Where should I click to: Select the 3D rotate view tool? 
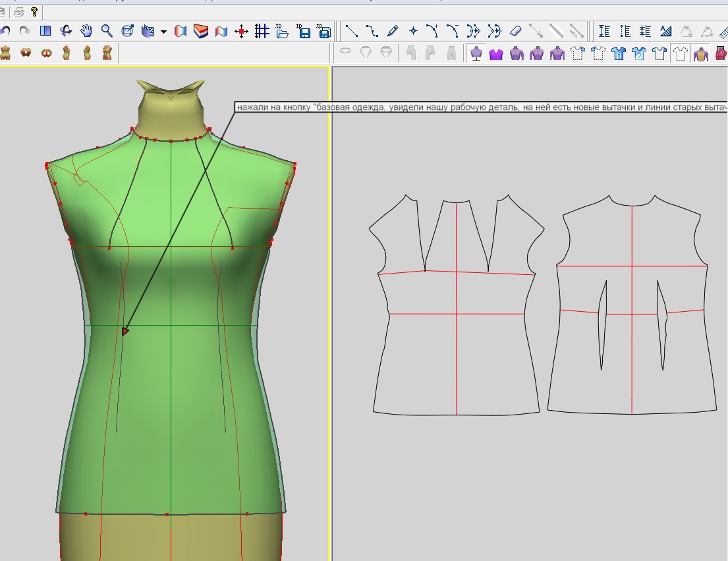pos(66,31)
